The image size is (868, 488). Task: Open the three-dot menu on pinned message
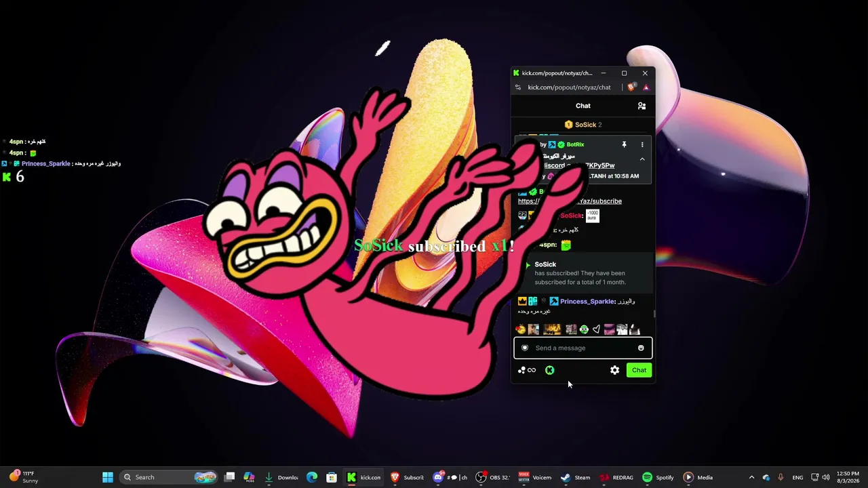[x=642, y=144]
